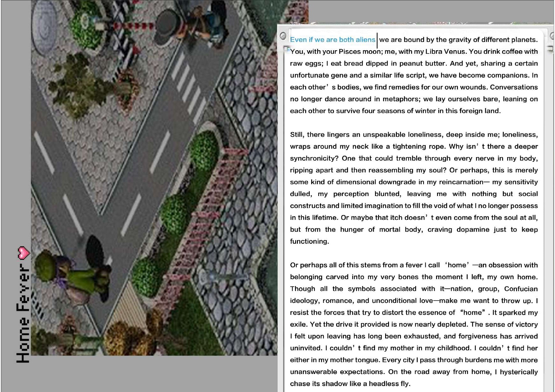
Task: Click the small corner marker left of "You, with"
Action: (x=287, y=49)
